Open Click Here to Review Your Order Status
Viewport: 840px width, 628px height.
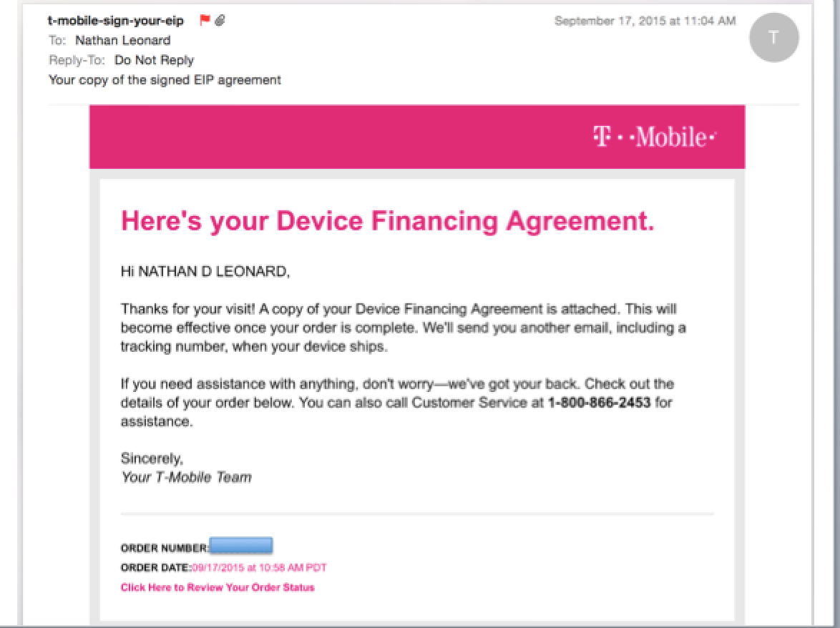218,587
